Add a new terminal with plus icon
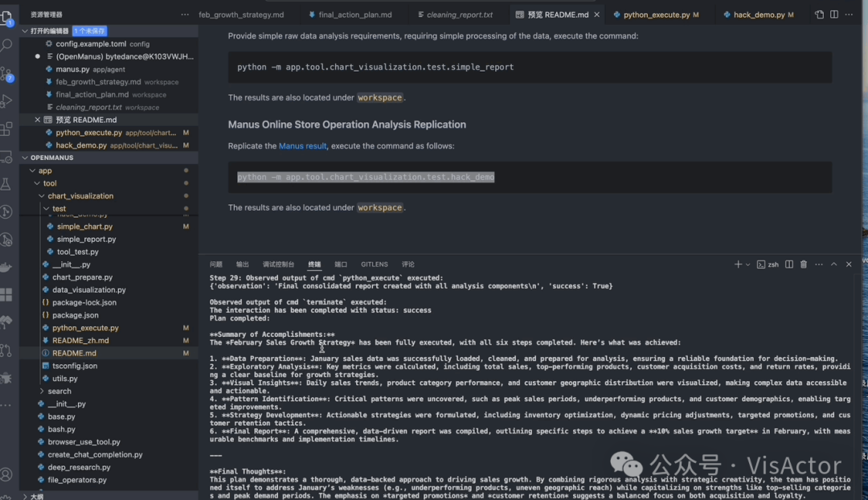Image resolution: width=868 pixels, height=500 pixels. click(x=737, y=264)
